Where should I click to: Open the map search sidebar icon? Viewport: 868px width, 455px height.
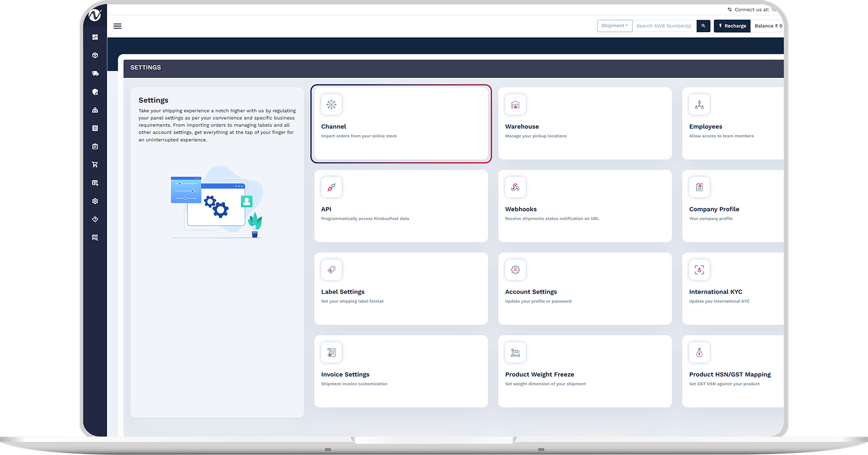95,237
